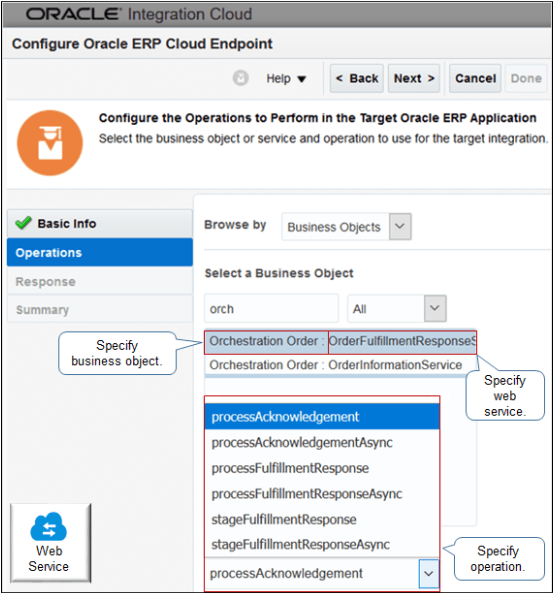Choose processFulfillmentResponseAsync operation
The image size is (554, 594).
[x=322, y=494]
